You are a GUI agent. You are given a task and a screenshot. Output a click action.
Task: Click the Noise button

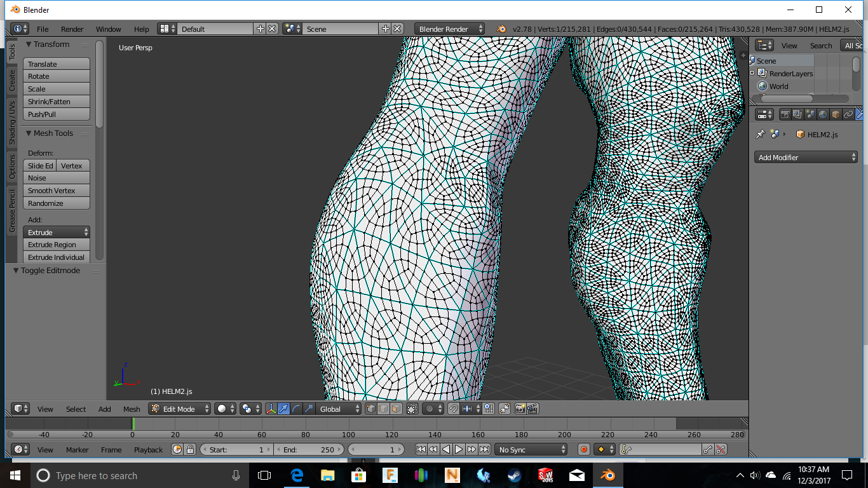(57, 178)
